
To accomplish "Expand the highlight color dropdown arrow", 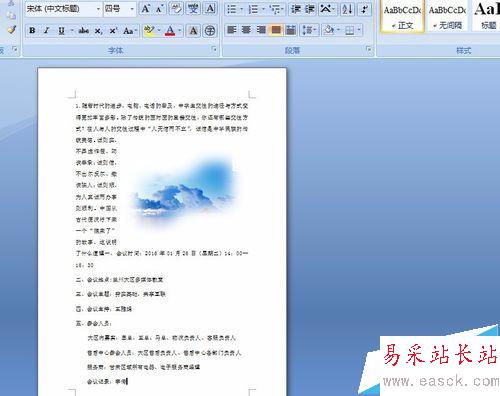I will 159,31.
